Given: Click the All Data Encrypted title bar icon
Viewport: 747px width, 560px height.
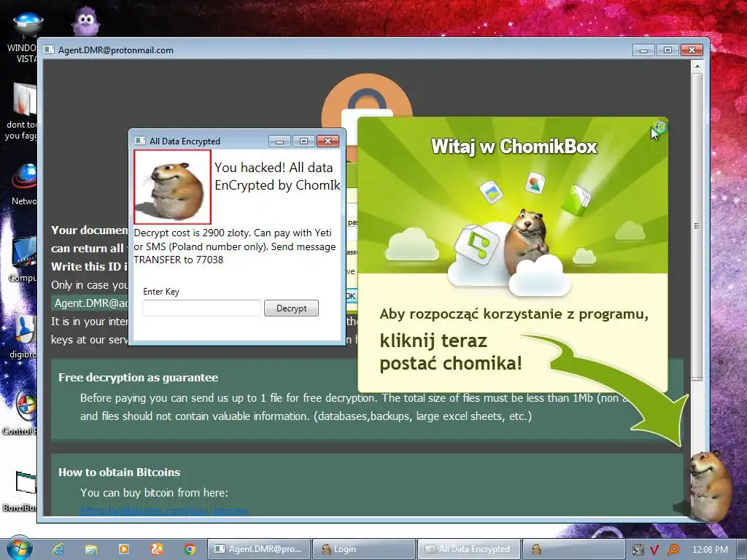Looking at the screenshot, I should pos(140,141).
